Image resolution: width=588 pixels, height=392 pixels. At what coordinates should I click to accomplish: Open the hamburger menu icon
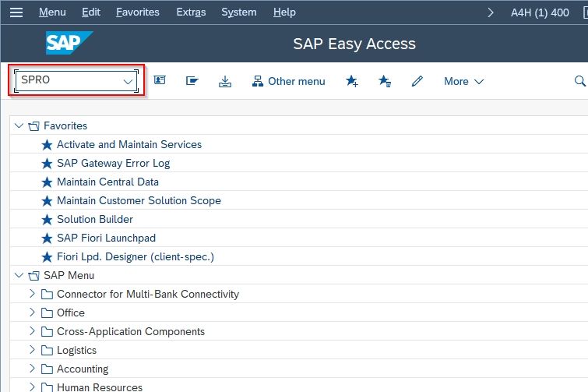click(16, 12)
